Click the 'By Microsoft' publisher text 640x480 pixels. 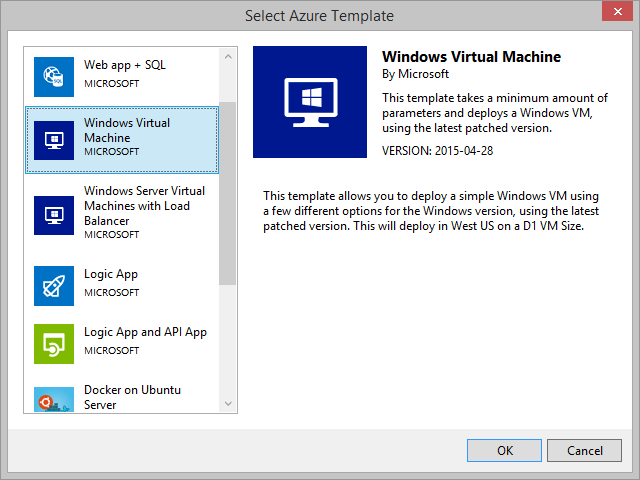click(415, 74)
